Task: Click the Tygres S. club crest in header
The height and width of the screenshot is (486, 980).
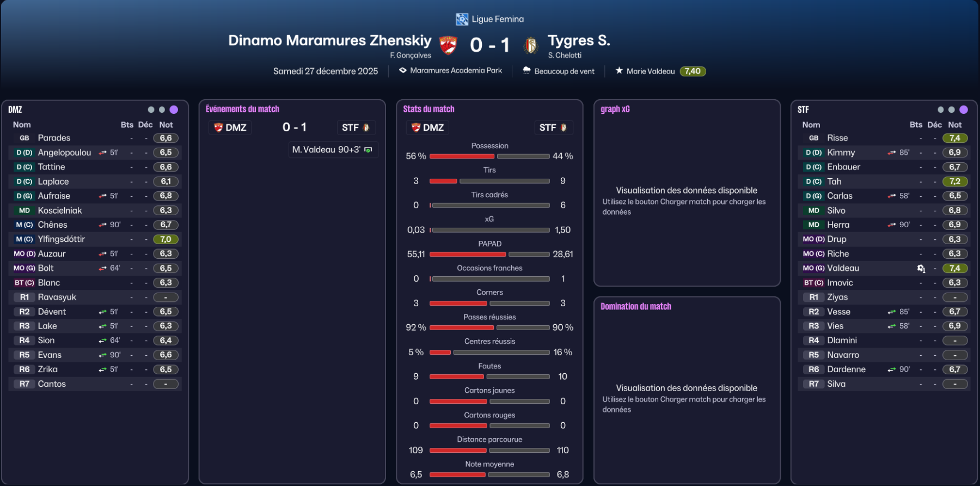Action: tap(531, 45)
